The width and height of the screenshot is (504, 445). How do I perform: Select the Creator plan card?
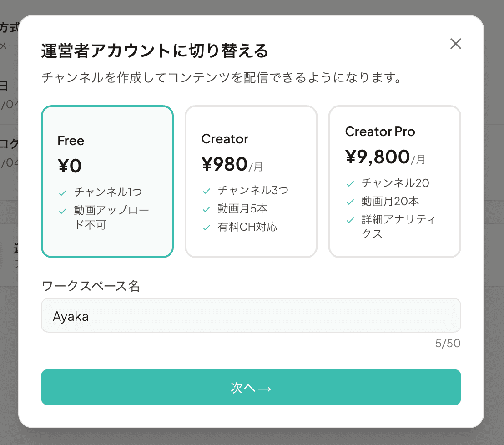pos(251,181)
